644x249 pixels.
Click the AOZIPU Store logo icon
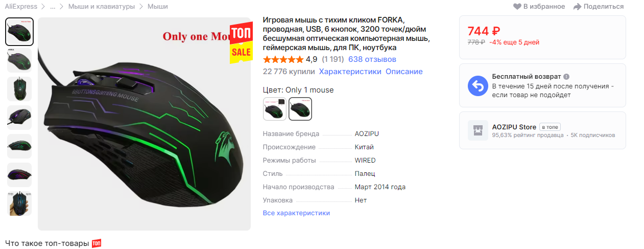(478, 130)
